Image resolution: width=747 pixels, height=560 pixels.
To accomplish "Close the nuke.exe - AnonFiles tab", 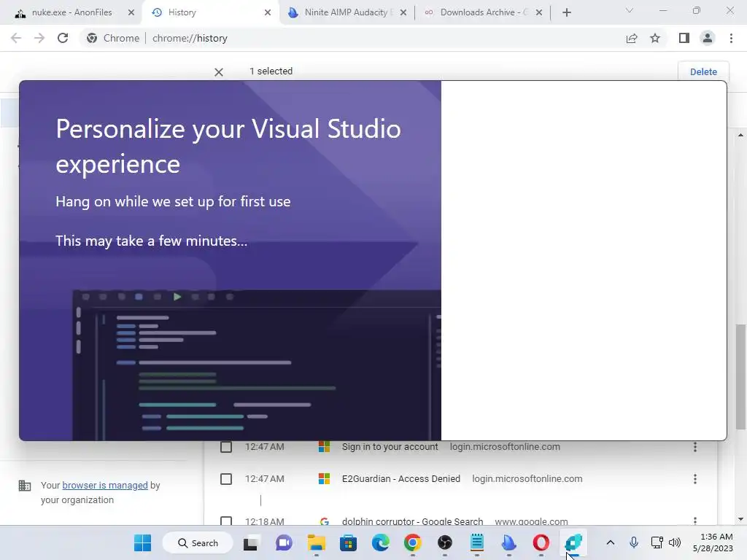I will 131,12.
